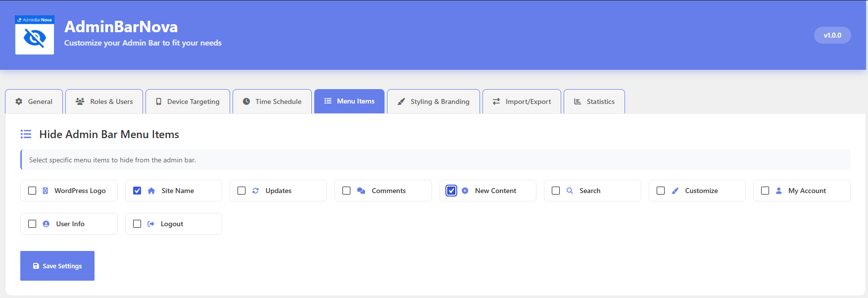Image resolution: width=868 pixels, height=298 pixels.
Task: Click the WordPress Logo item icon
Action: pyautogui.click(x=45, y=191)
